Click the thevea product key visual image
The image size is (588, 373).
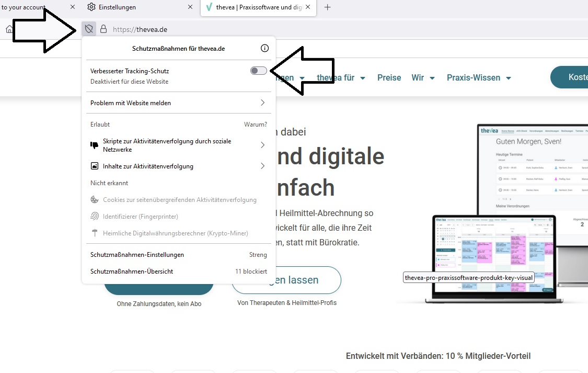click(493, 213)
